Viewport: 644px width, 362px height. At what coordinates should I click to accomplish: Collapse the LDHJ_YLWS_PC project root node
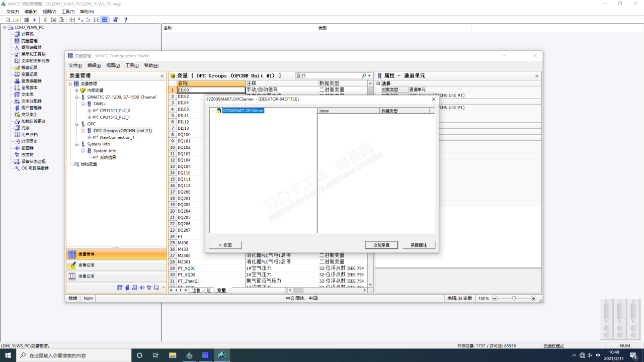pyautogui.click(x=5, y=27)
